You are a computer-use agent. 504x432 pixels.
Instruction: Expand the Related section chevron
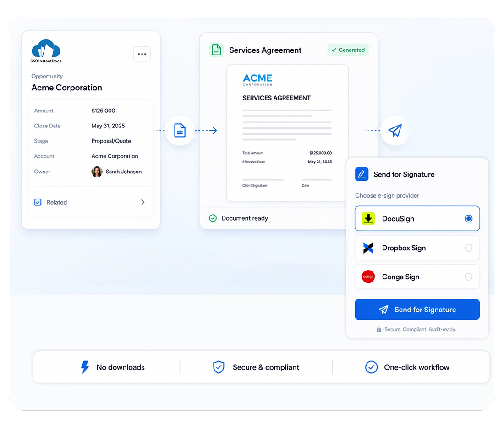(142, 202)
